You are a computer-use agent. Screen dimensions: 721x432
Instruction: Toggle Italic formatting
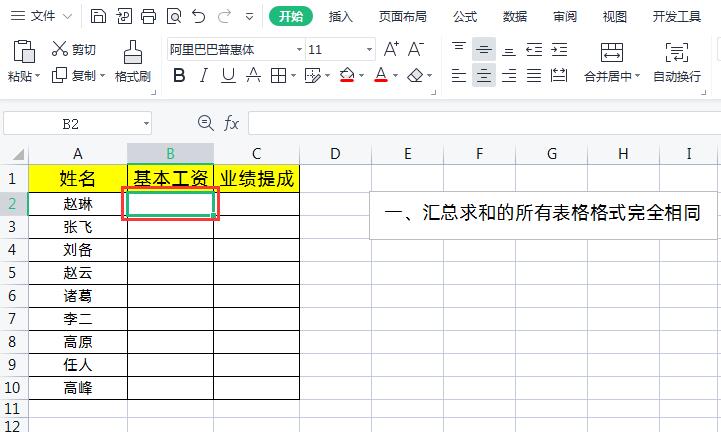[204, 75]
